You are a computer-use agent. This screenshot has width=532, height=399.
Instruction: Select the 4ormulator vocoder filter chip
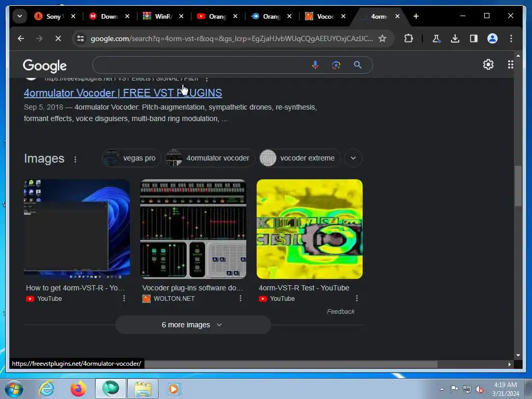210,158
